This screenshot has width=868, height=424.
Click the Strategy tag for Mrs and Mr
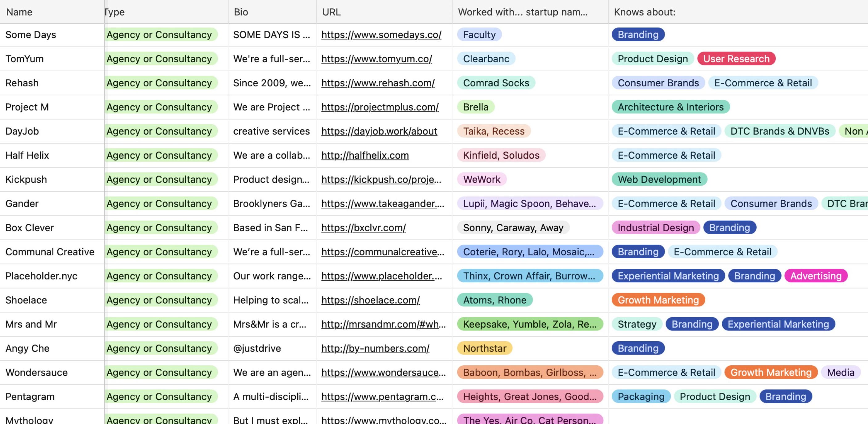point(637,324)
